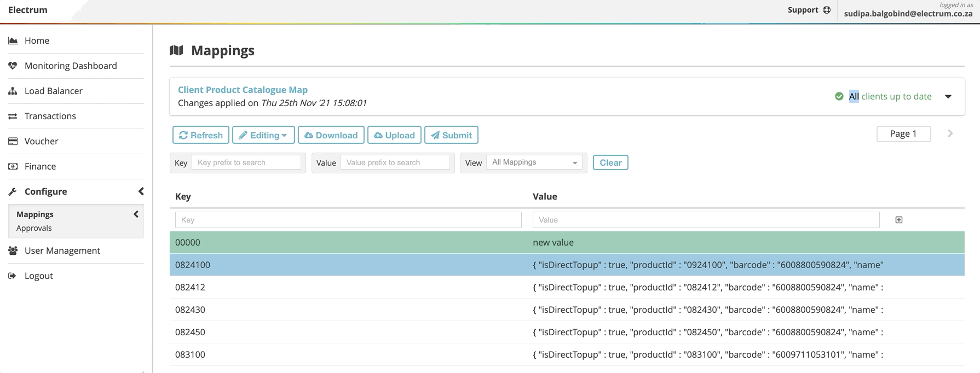This screenshot has height=373, width=980.
Task: Click the Load Balancer sitemap icon
Action: point(13,91)
